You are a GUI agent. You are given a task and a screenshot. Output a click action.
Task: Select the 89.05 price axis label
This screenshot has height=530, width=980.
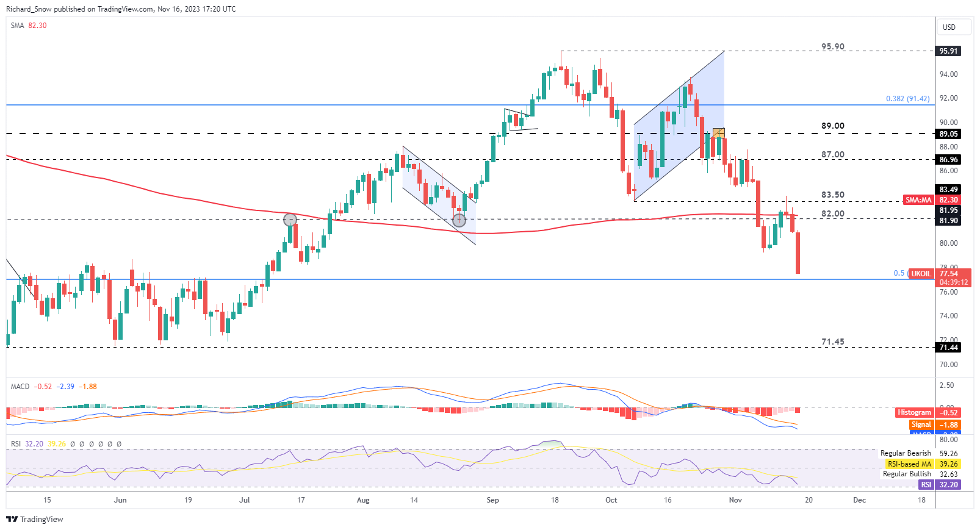tap(948, 134)
